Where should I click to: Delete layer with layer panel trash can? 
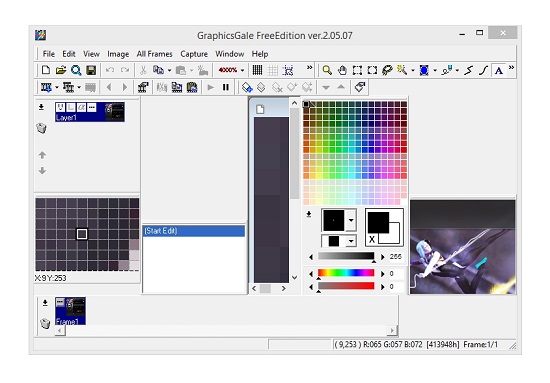[41, 128]
